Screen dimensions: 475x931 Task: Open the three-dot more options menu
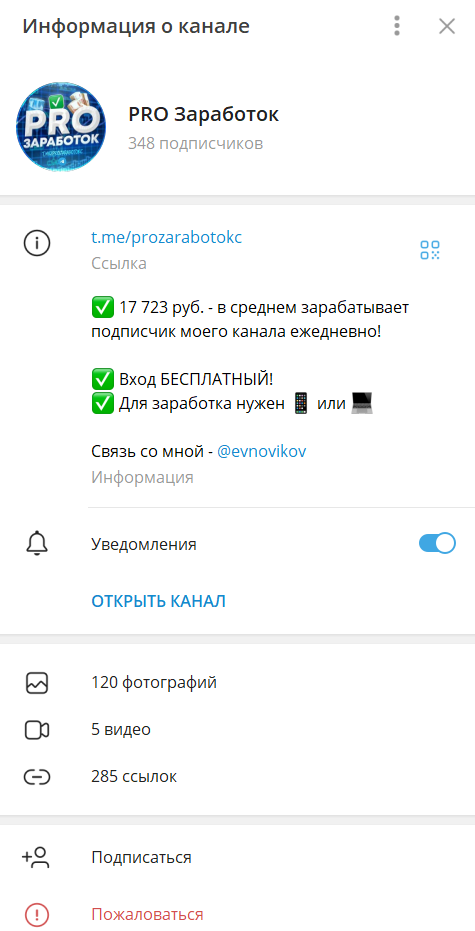397,26
